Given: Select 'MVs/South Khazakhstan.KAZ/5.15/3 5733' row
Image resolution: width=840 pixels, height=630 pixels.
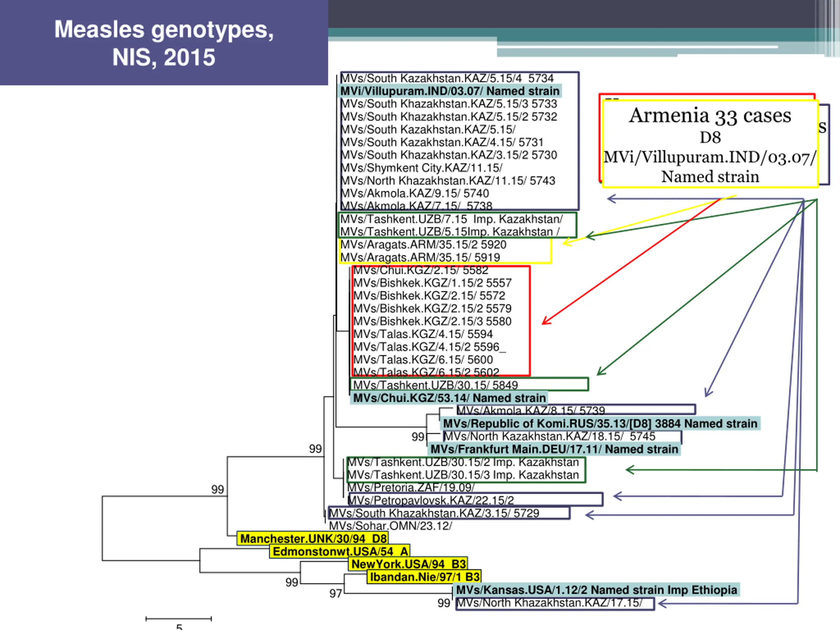Looking at the screenshot, I should (x=449, y=104).
